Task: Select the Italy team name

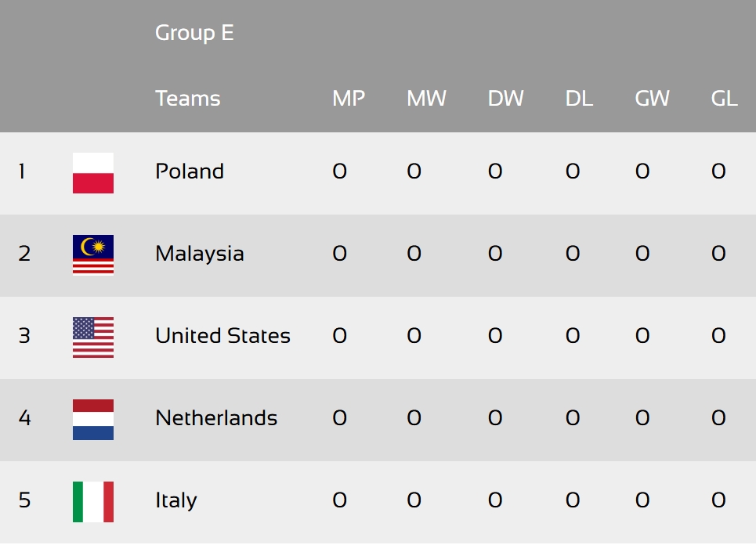Action: [x=176, y=500]
